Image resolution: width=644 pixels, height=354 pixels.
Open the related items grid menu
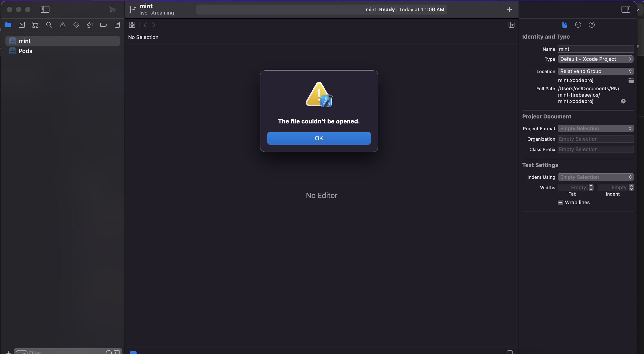point(132,25)
